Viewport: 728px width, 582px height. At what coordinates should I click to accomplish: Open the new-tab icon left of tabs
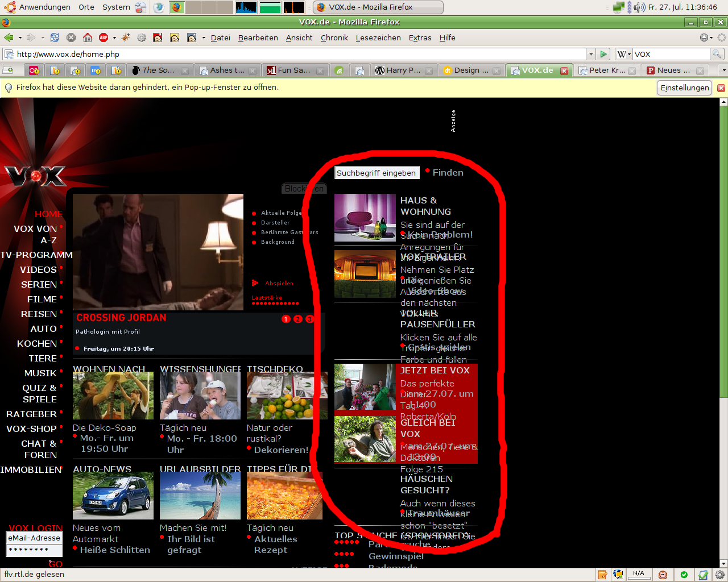click(8, 70)
